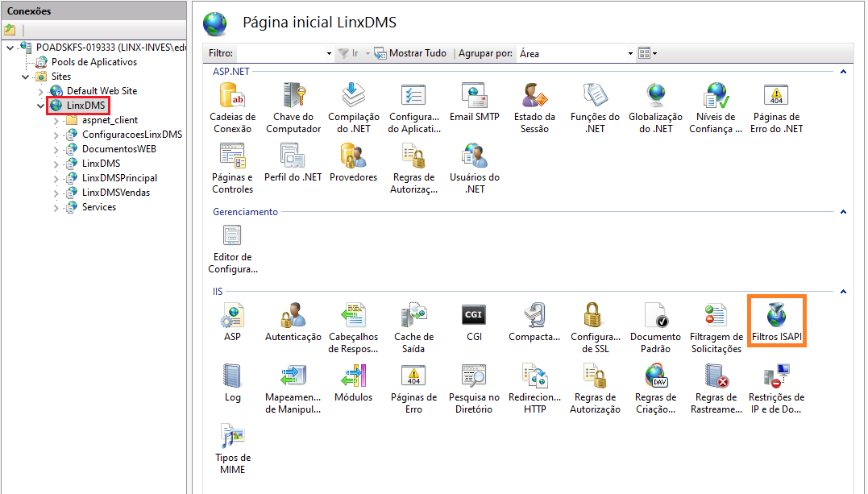868x494 pixels.
Task: Collapse the ASP.NET group section
Action: tap(843, 72)
